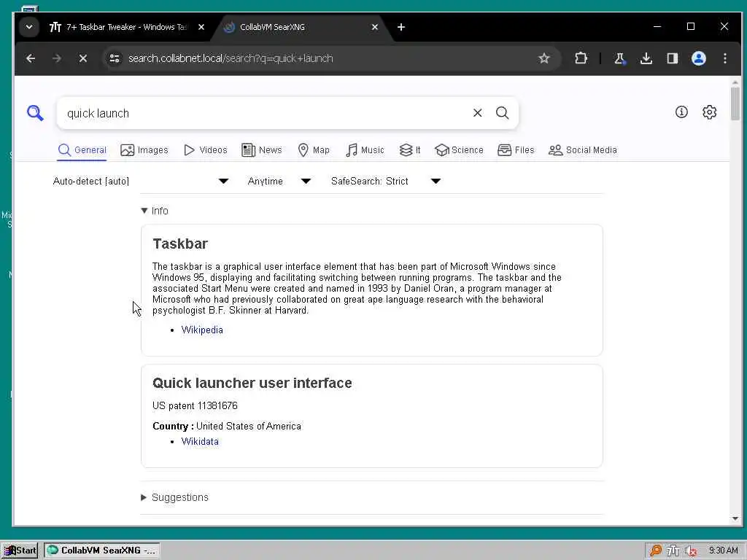Screen dimensions: 747x560
Task: Switch to Music category
Action: [x=365, y=150]
